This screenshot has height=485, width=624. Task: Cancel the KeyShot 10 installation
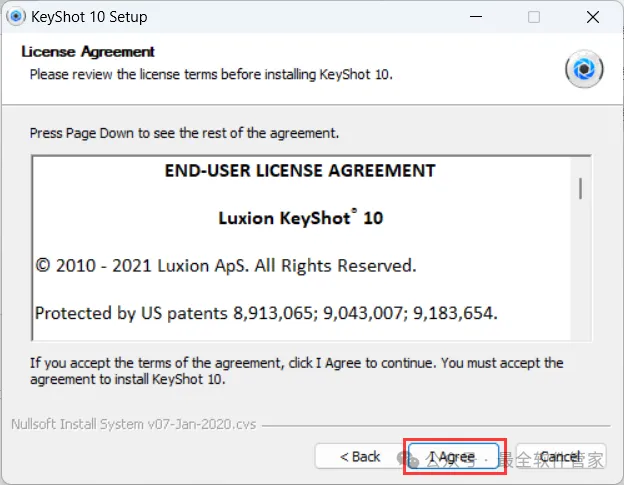pos(560,457)
